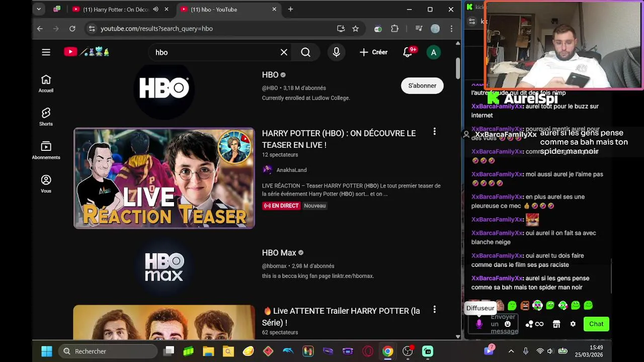Open Live ATTENTE Trailer HARRY POTTER title
This screenshot has width=644, height=362.
[341, 317]
